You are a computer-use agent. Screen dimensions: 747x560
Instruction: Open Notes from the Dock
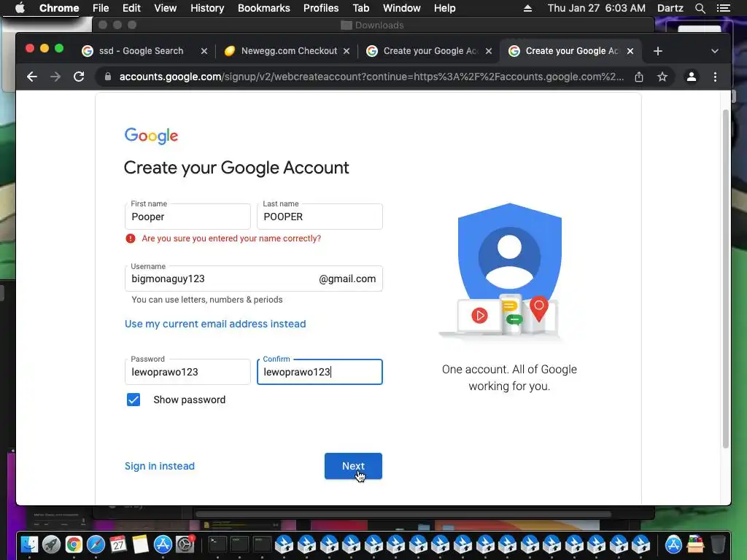[141, 544]
